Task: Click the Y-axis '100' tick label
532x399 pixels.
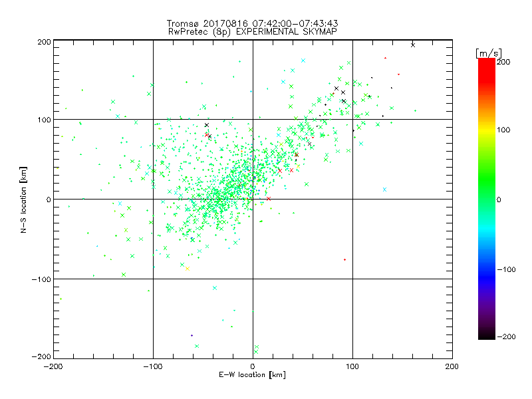Action: pyautogui.click(x=44, y=120)
